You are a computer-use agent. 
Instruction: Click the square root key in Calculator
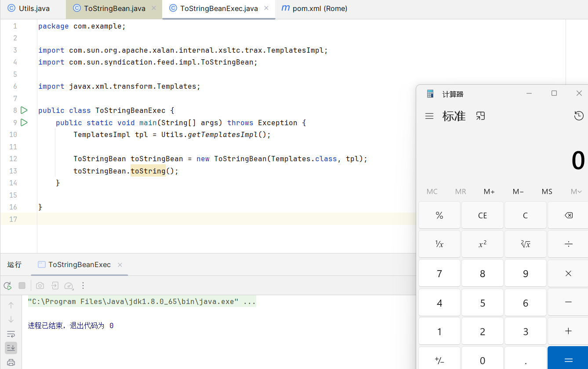(525, 244)
